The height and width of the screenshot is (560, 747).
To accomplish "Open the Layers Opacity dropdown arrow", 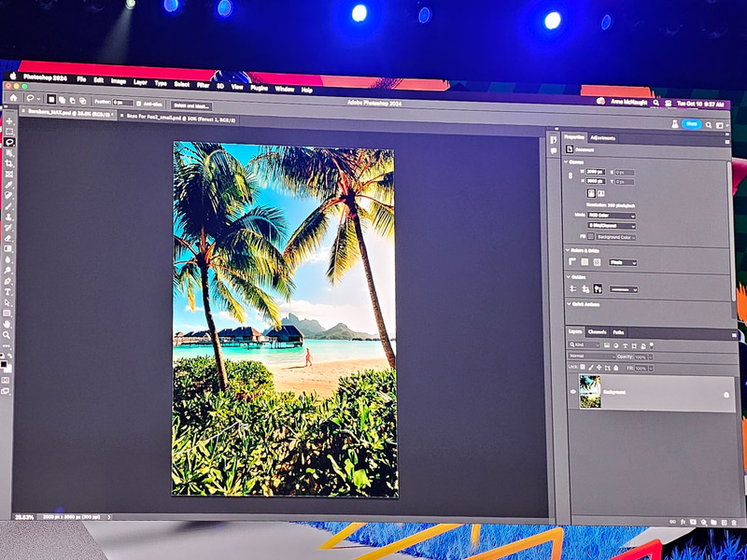I will (x=650, y=357).
